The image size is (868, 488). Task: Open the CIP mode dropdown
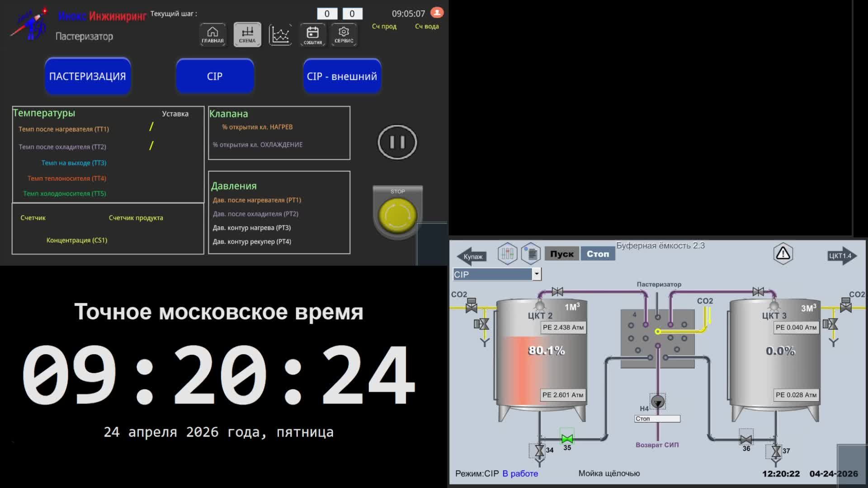click(536, 274)
